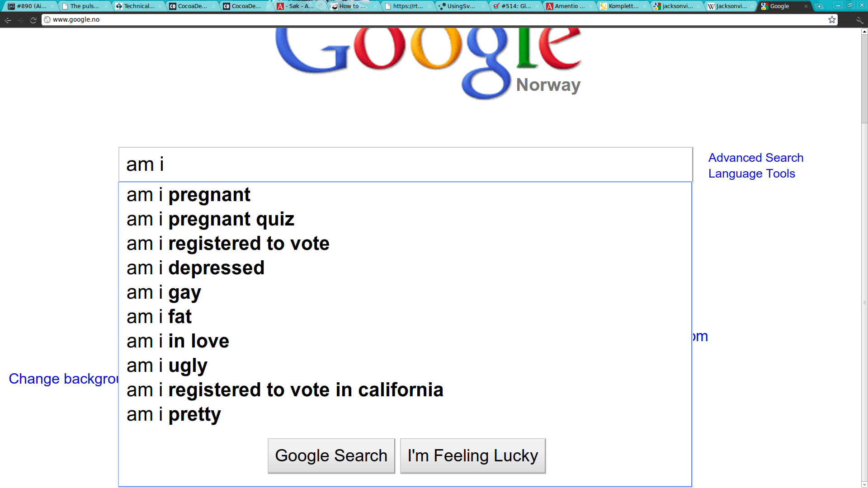Close the Google tab with its X
This screenshot has height=488, width=868.
click(806, 6)
